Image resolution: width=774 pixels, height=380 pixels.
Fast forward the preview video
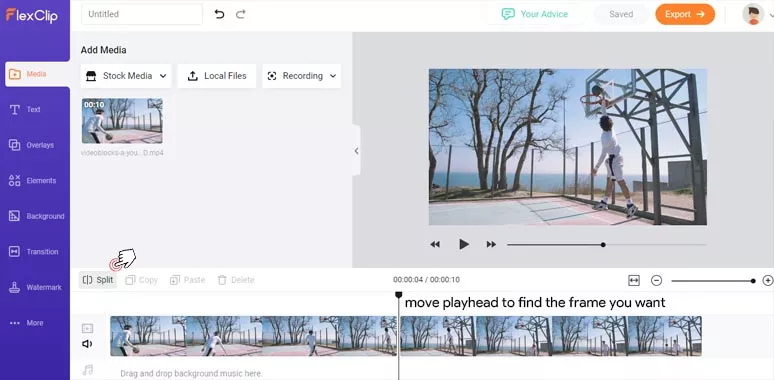(x=491, y=244)
